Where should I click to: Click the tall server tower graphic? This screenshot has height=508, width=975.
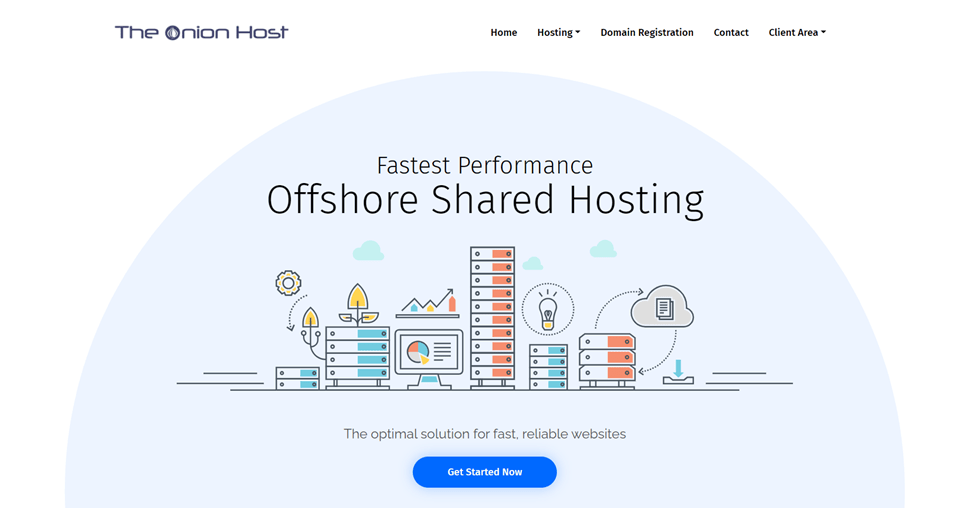tap(492, 315)
